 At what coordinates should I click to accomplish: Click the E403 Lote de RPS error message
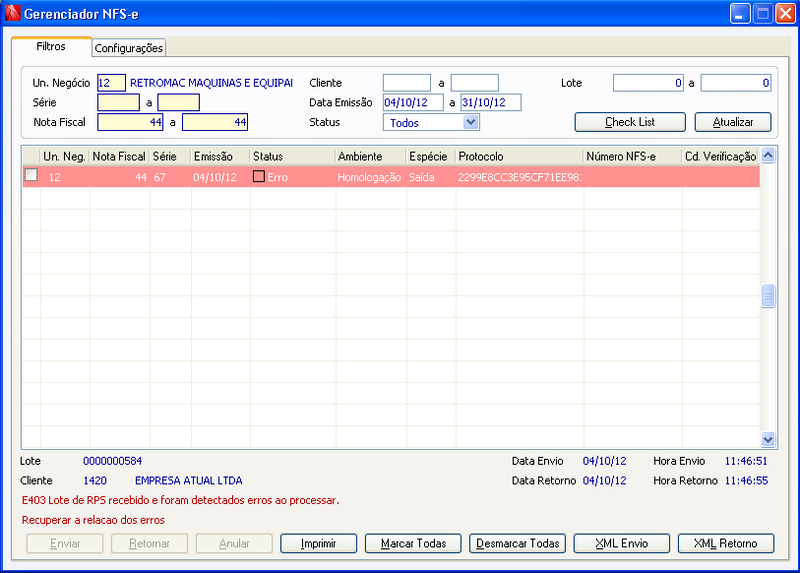(180, 501)
